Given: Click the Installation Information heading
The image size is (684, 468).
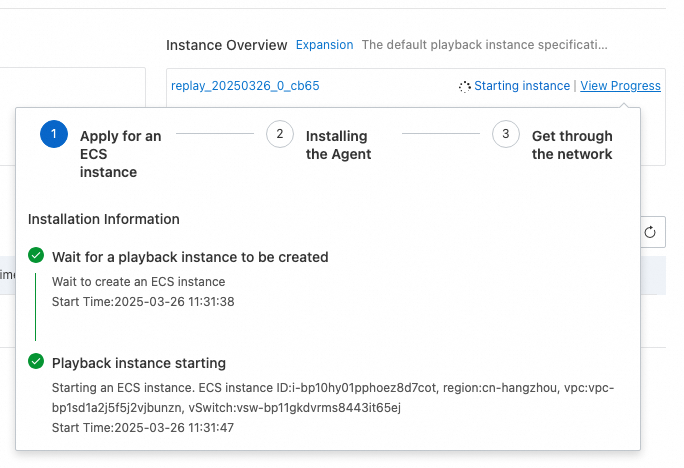Looking at the screenshot, I should [104, 219].
